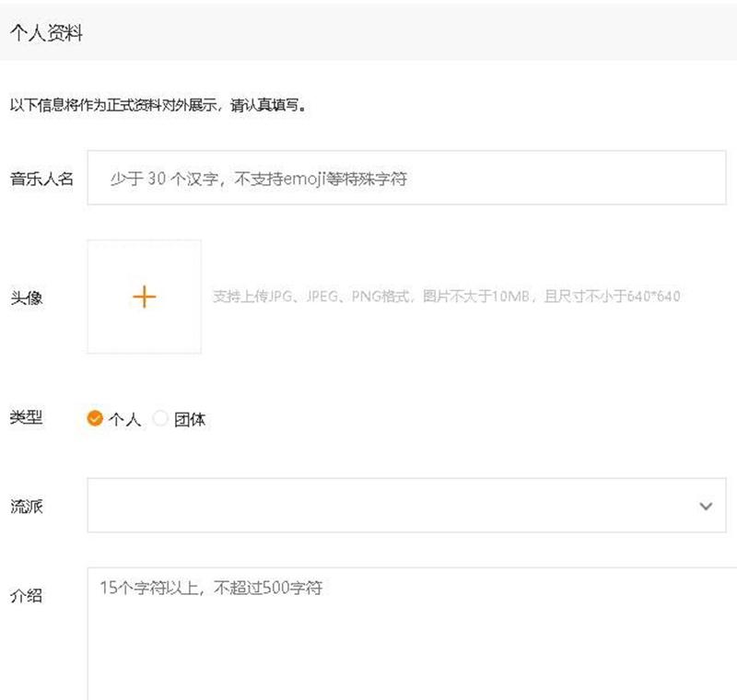Select the 团体 radio button
This screenshot has height=700, width=737.
point(160,418)
